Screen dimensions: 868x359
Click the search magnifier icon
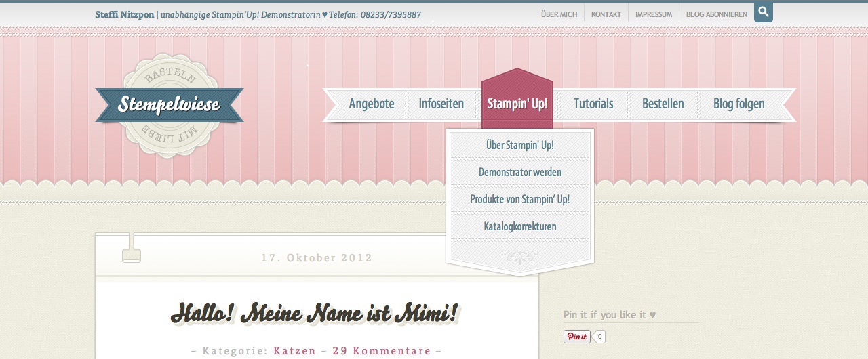[x=763, y=12]
